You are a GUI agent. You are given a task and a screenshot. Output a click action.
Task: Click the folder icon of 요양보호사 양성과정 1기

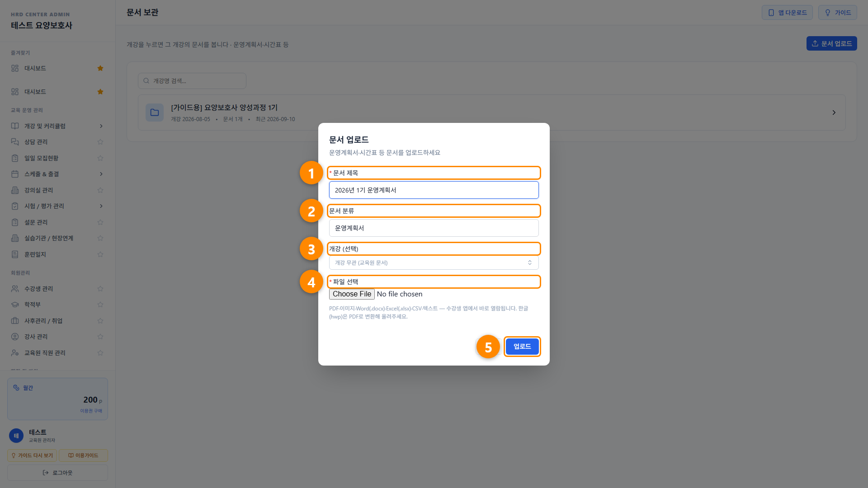155,113
